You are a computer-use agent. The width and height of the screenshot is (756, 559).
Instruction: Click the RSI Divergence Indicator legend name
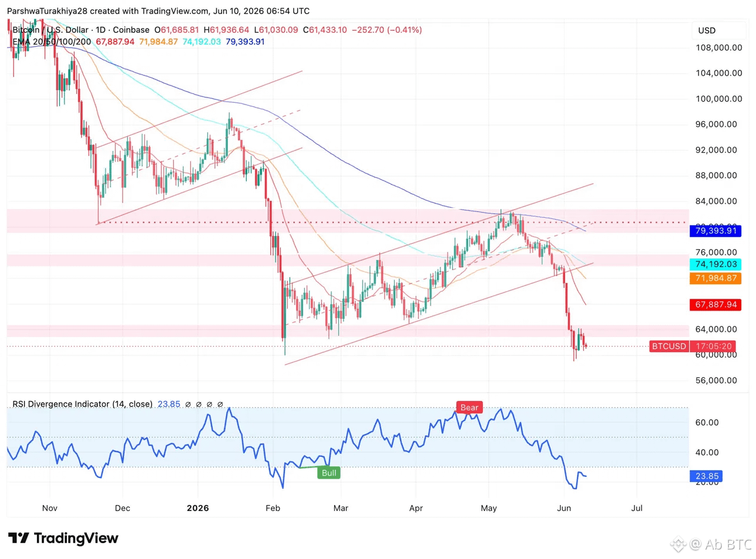pyautogui.click(x=83, y=404)
